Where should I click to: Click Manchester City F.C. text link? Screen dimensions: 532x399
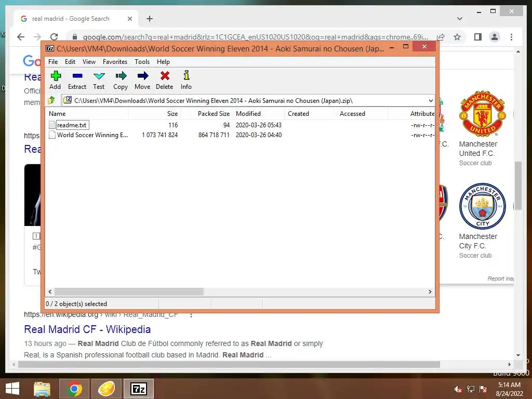(478, 241)
